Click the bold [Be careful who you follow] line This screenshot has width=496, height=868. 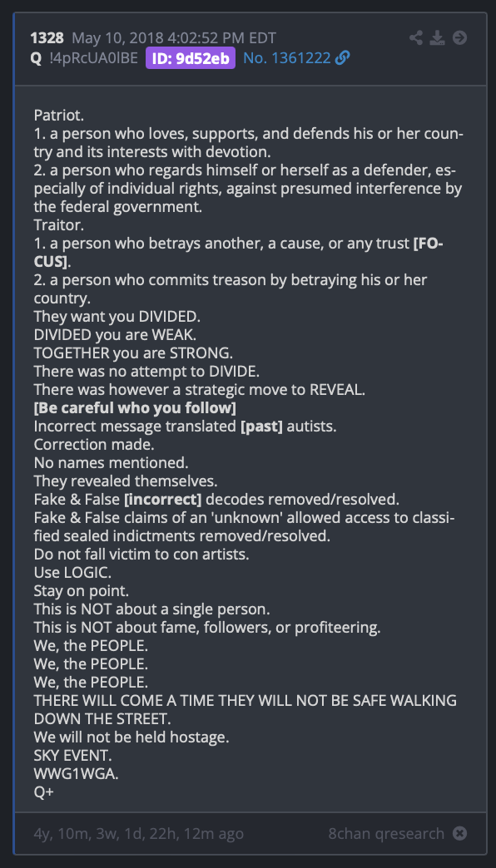coord(135,408)
